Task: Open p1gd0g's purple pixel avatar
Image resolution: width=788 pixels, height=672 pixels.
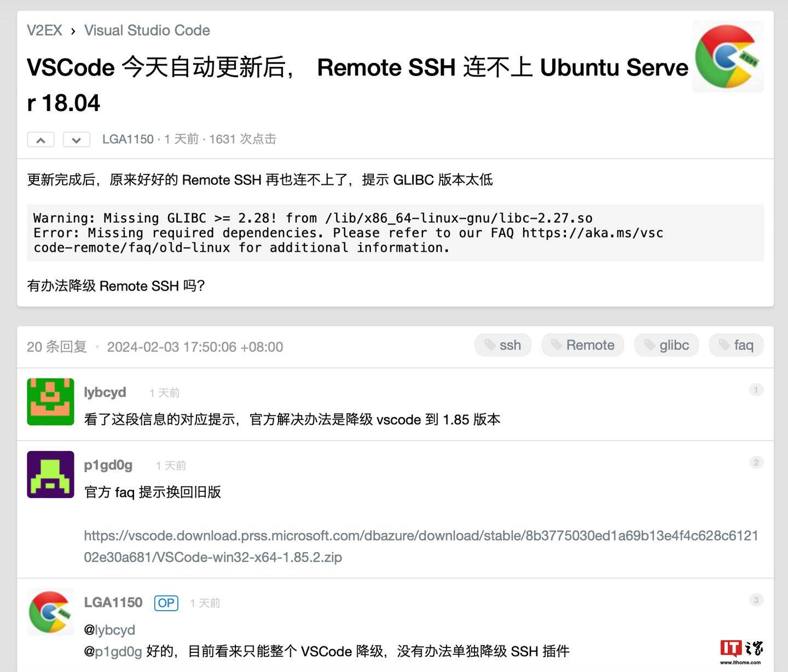Action: tap(50, 474)
